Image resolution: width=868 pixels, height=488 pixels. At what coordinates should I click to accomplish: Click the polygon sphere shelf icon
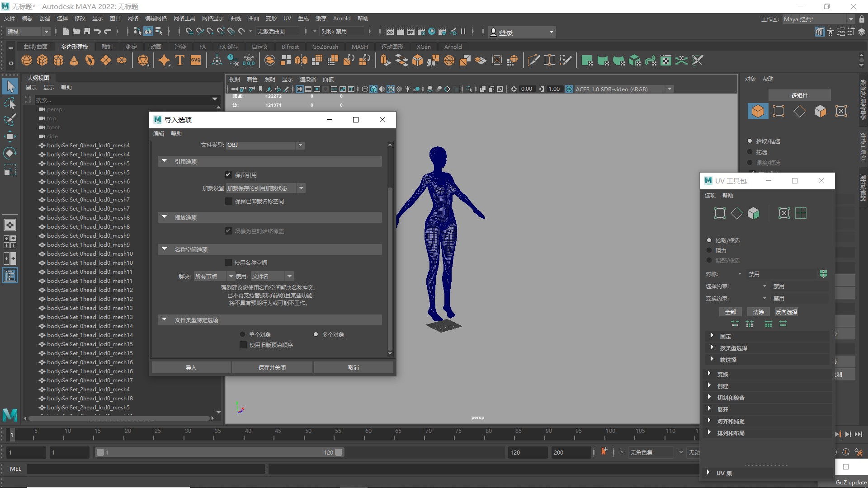pyautogui.click(x=27, y=60)
